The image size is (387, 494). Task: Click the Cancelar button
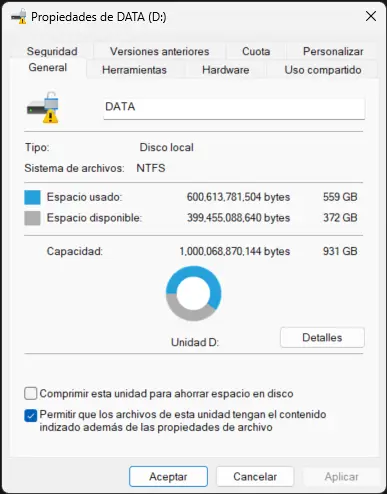click(255, 477)
